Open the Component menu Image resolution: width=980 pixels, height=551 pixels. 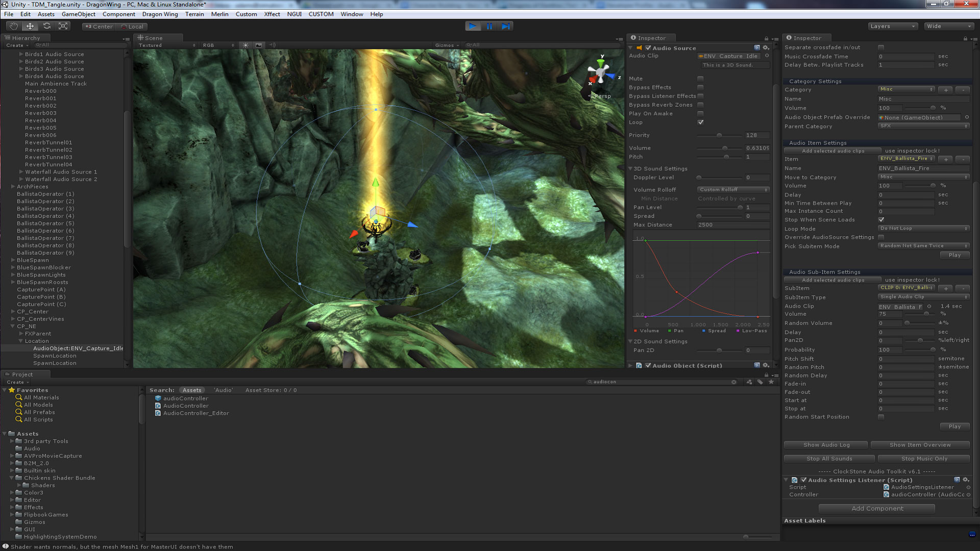[x=118, y=14]
